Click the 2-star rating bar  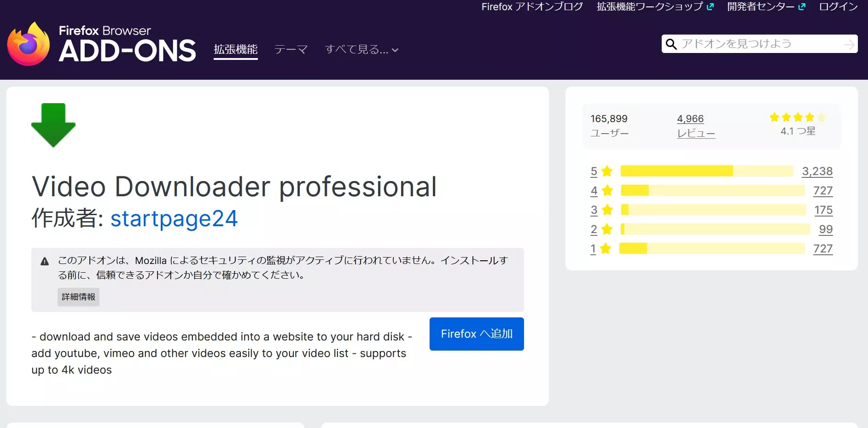pos(716,229)
